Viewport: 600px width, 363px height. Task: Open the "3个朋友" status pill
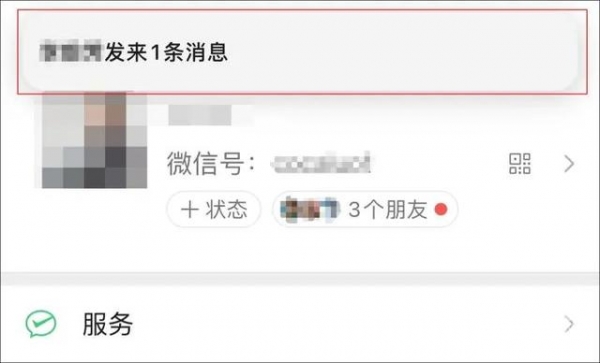pos(365,209)
